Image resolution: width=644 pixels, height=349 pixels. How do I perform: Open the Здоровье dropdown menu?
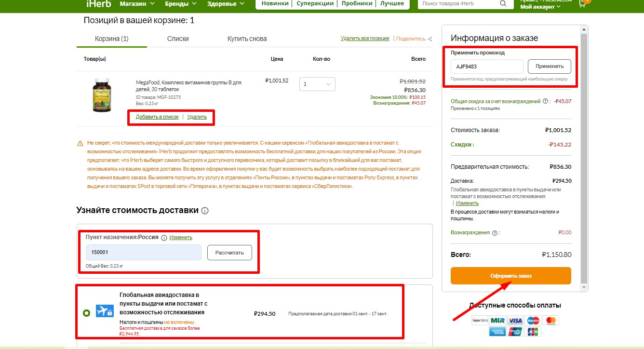pyautogui.click(x=225, y=3)
